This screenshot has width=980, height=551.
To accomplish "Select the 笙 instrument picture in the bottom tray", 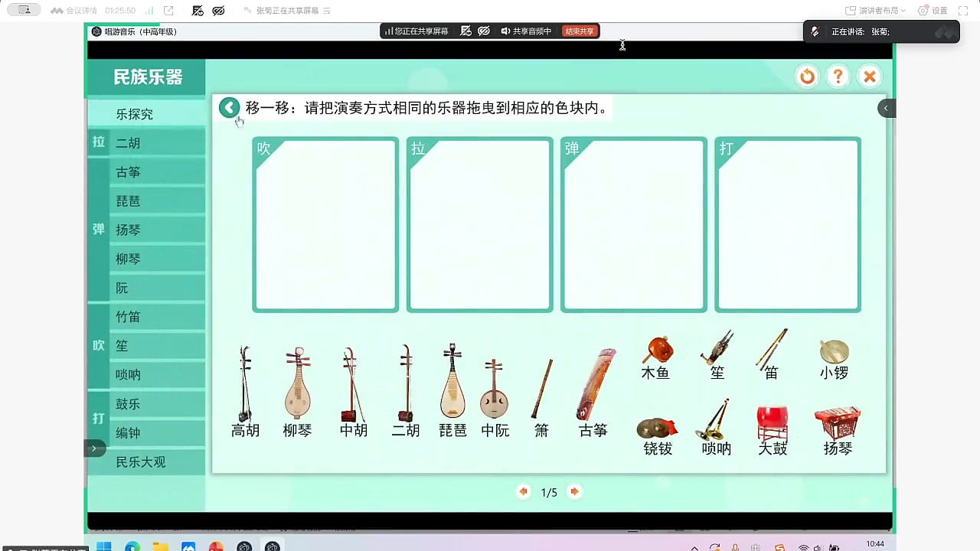I will (717, 347).
